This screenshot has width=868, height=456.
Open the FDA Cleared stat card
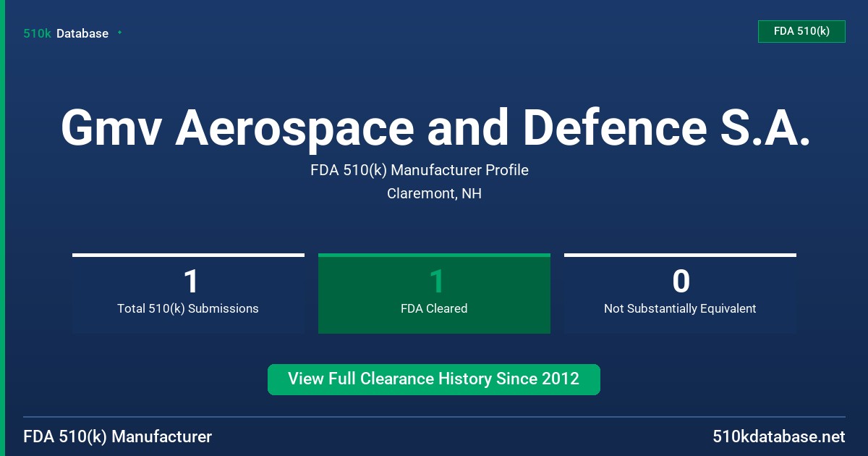click(x=434, y=293)
